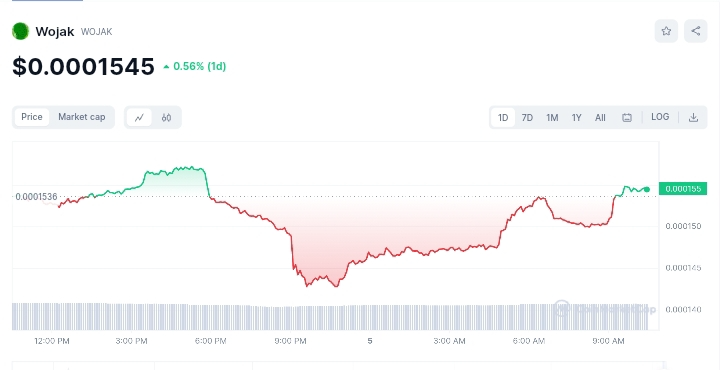The image size is (720, 370).
Task: Open the calendar date range picker
Action: click(x=627, y=118)
